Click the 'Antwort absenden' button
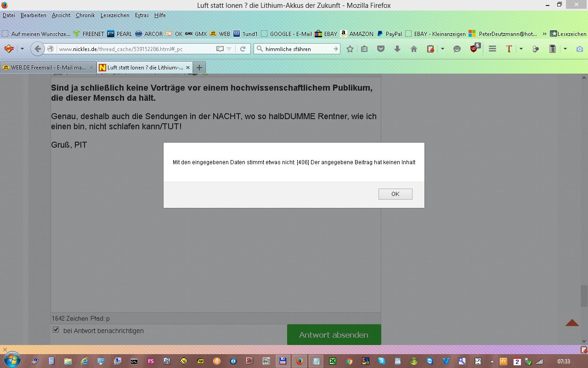Screen dimensions: 588x368 pos(334,334)
